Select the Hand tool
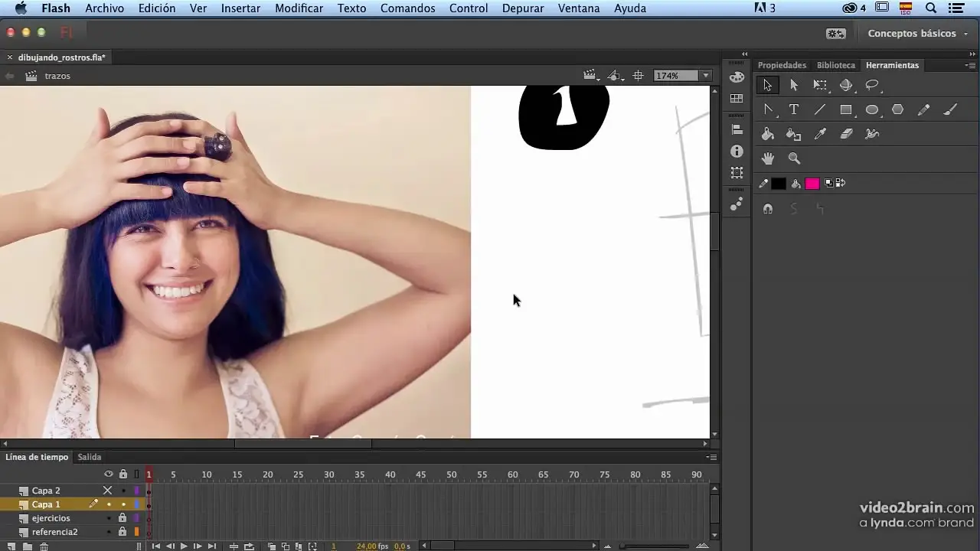Image resolution: width=980 pixels, height=551 pixels. pos(768,158)
